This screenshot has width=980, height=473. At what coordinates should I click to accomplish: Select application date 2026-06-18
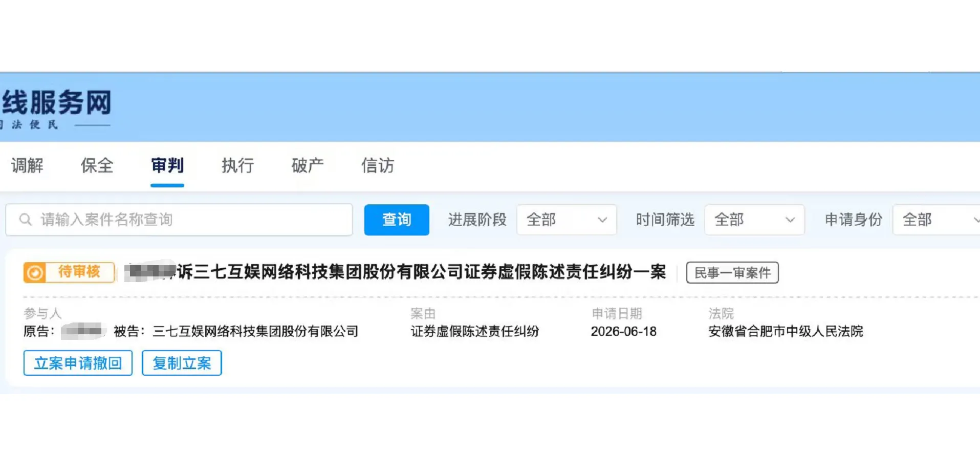(x=624, y=331)
